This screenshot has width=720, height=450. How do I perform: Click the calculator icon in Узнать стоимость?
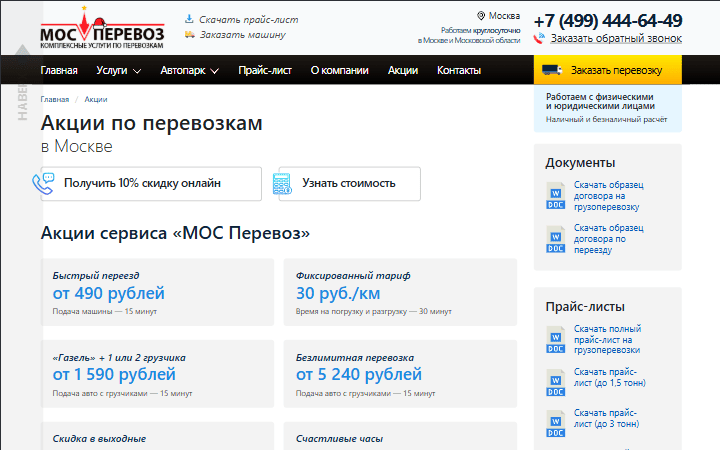(282, 184)
